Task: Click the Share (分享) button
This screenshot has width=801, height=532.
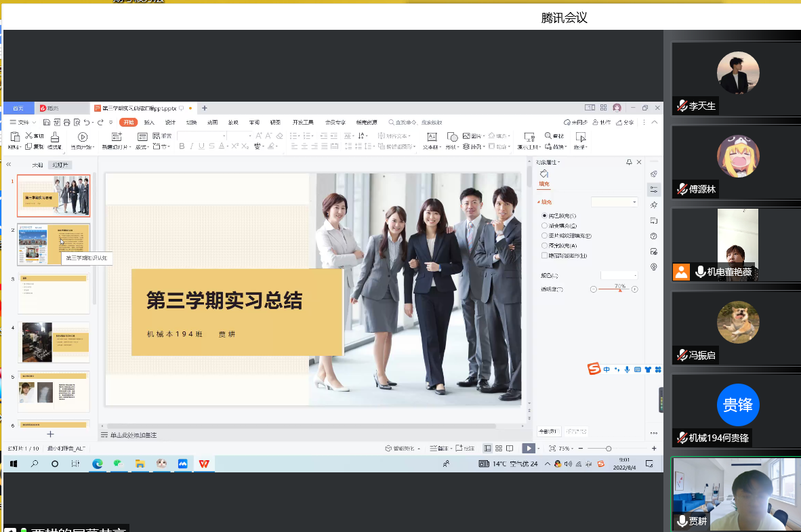Action: (625, 123)
